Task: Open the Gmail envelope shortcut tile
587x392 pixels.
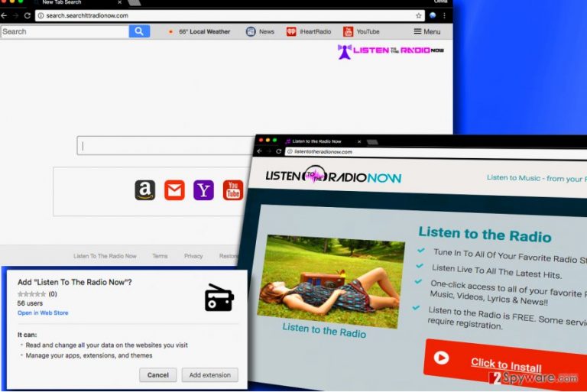Action: coord(174,190)
